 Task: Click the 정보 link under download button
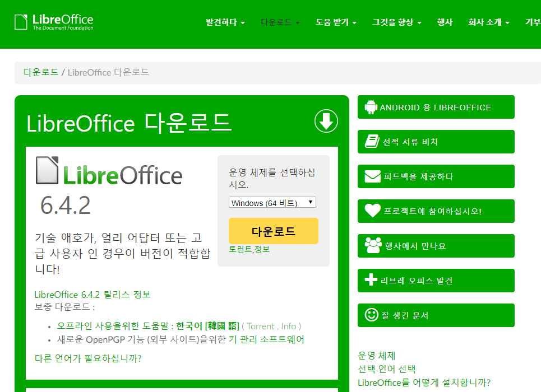262,249
